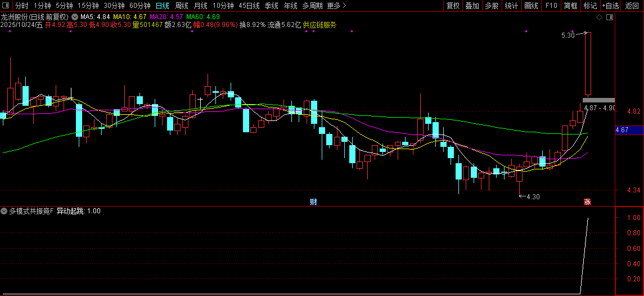Click the 供应链服务 sector label
Viewport: 644px width, 296px height.
tap(319, 25)
